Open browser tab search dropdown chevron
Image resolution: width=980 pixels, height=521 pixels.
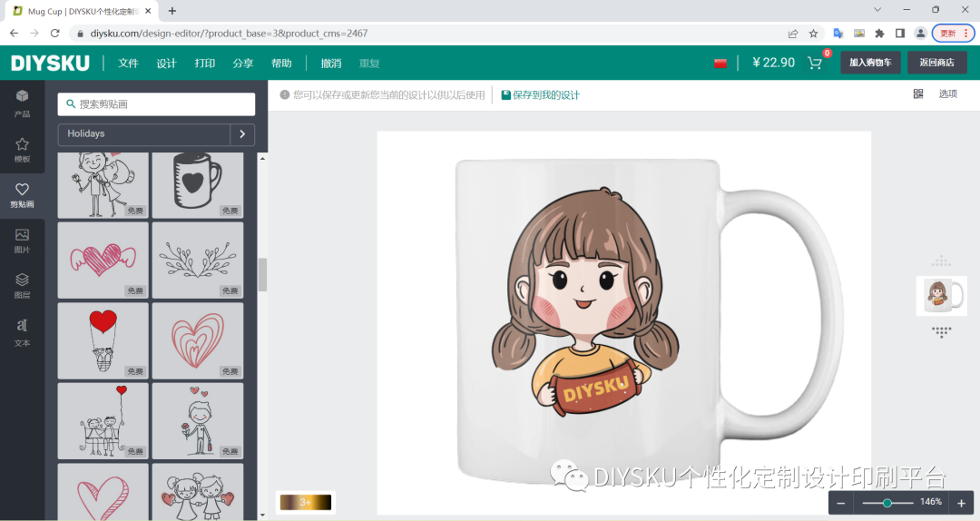[877, 9]
